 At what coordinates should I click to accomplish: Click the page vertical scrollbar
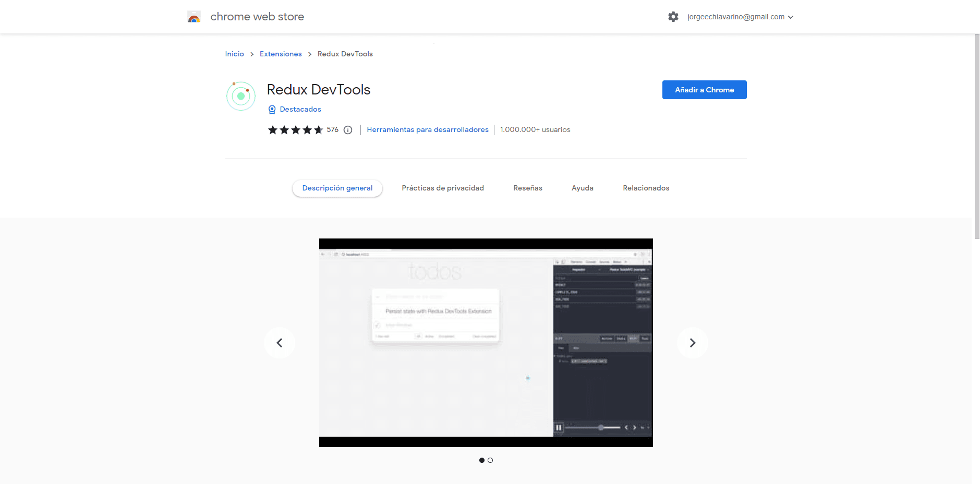(x=977, y=137)
